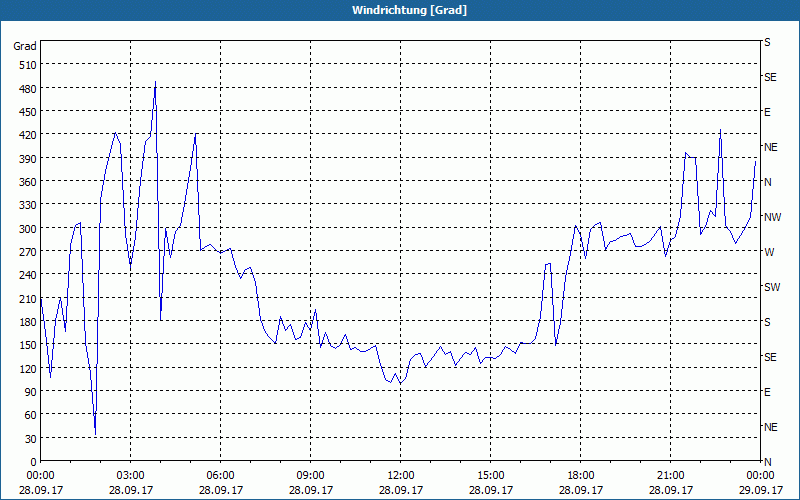Click the lowest dip of the blue line
Image resolution: width=800 pixels, height=500 pixels.
95,432
